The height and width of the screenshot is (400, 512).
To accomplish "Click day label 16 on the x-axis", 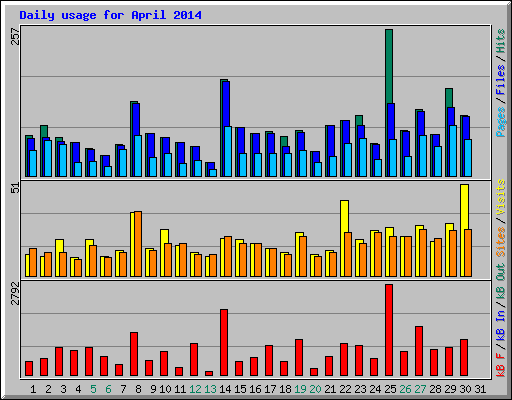I will pyautogui.click(x=255, y=389).
